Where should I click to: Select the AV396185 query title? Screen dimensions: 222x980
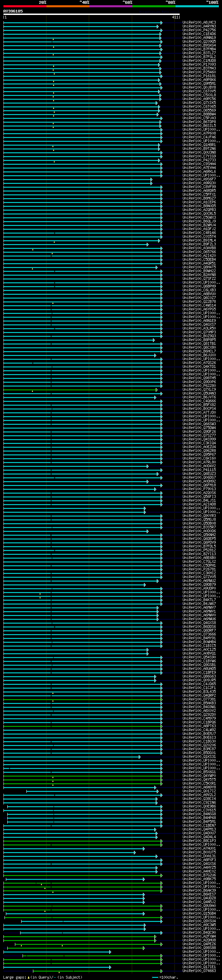click(13, 11)
